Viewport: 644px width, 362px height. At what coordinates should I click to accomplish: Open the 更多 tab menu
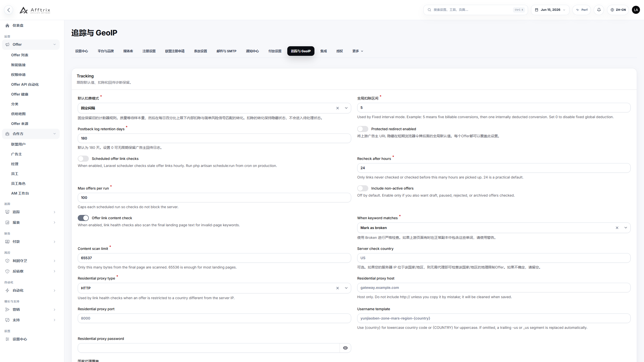pos(357,51)
